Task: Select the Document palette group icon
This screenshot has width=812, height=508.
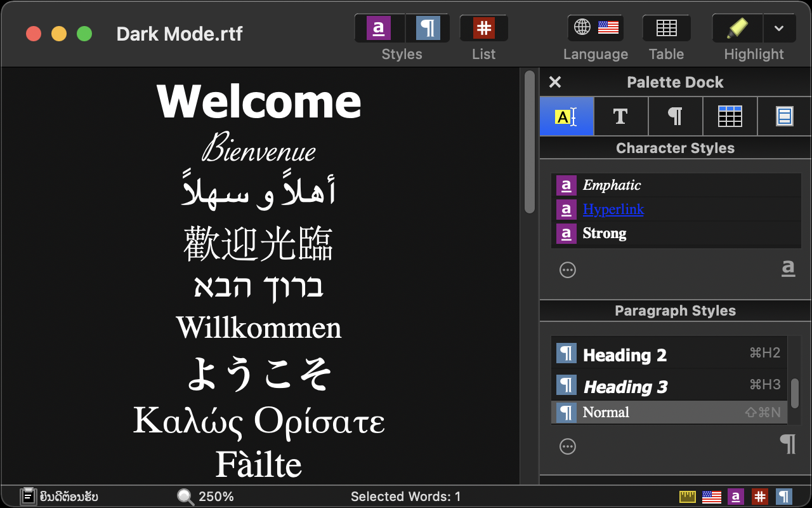Action: point(784,117)
